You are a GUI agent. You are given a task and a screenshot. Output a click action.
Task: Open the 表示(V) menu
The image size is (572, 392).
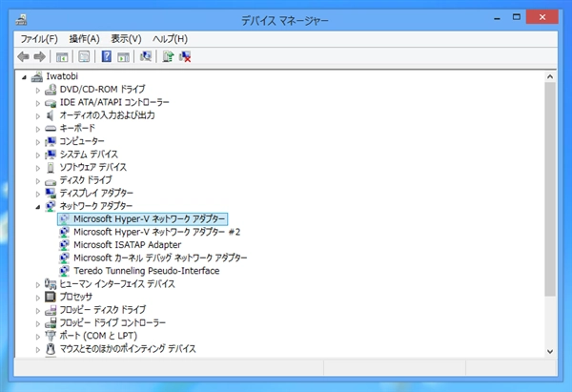tap(126, 39)
